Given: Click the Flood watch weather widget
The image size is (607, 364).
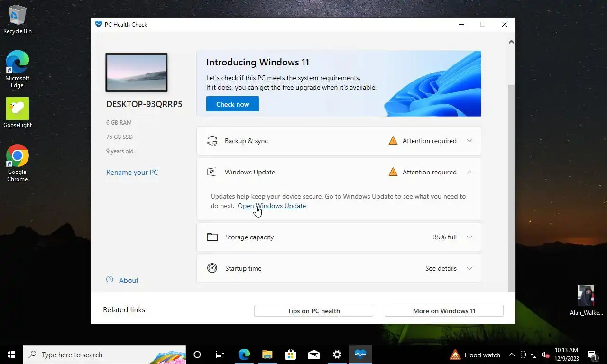Looking at the screenshot, I should [475, 355].
